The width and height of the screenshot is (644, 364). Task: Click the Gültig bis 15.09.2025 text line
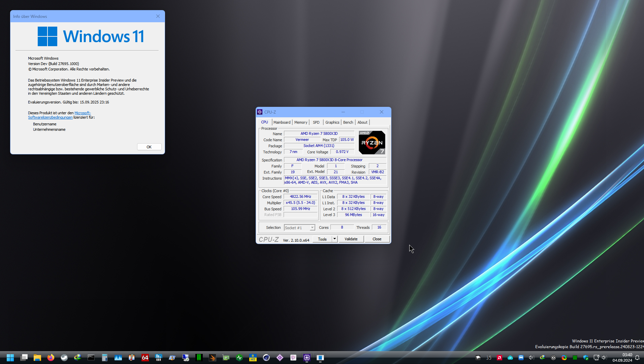click(68, 102)
